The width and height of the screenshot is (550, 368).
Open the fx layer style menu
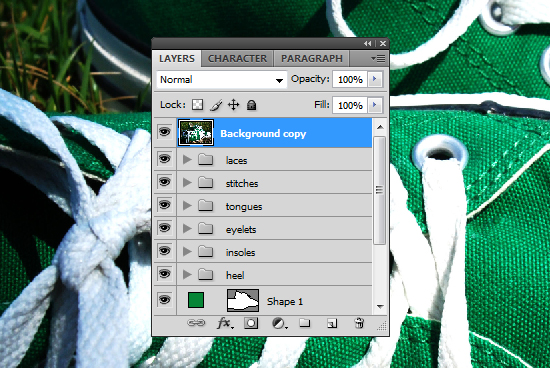(x=224, y=323)
